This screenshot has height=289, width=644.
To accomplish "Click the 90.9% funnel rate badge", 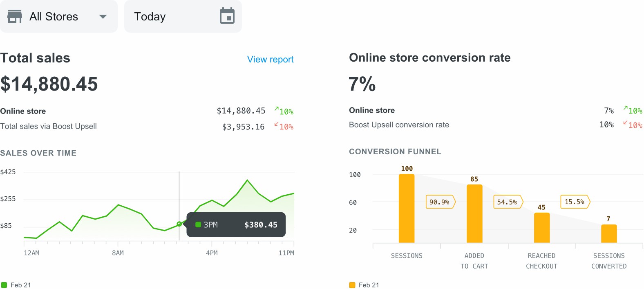I will [x=440, y=202].
